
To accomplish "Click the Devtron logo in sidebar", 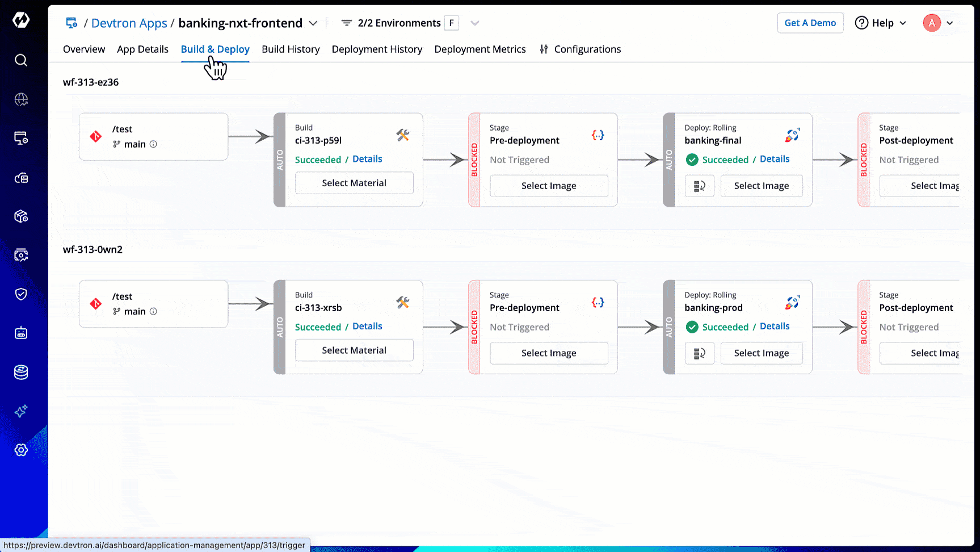I will [21, 20].
